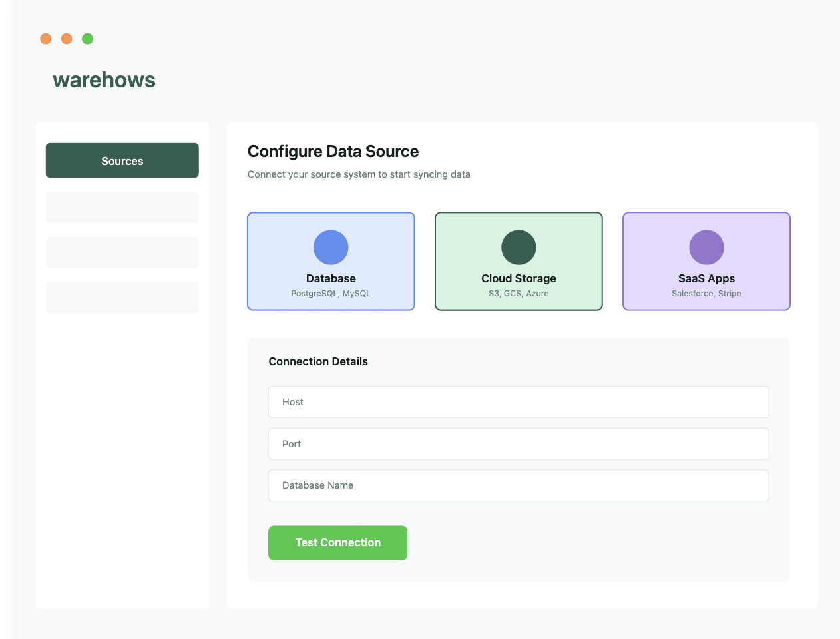Focus the Host input field
The width and height of the screenshot is (840, 639).
pyautogui.click(x=519, y=402)
